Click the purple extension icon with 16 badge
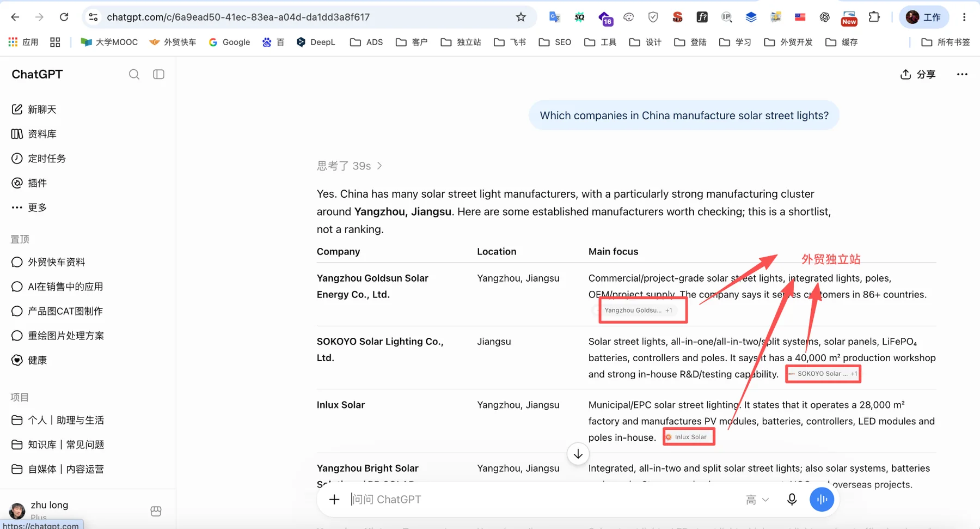The height and width of the screenshot is (529, 980). click(605, 18)
